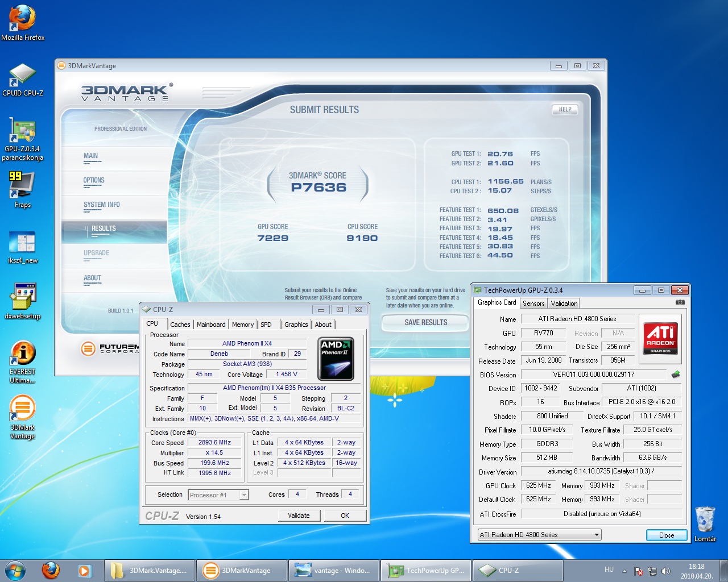Switch to TechPowerUp GPU-Z taskbar button
Screen dimensions: 728x582
click(426, 571)
